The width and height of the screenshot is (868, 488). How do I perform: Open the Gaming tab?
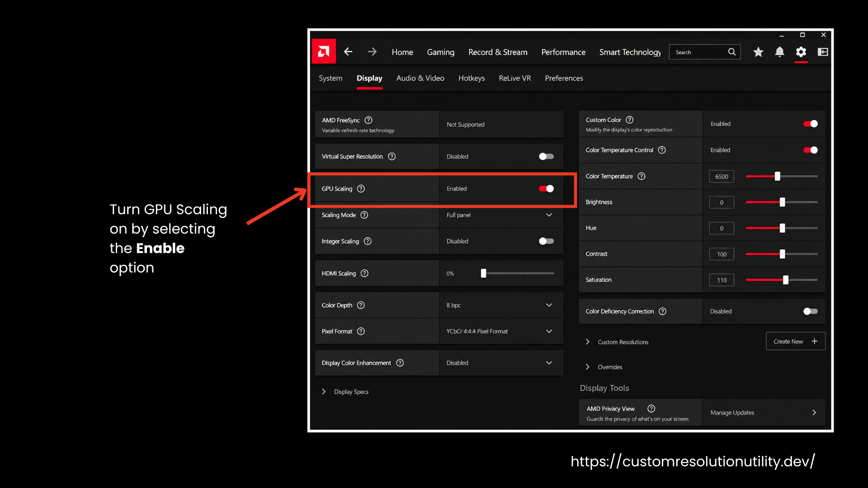tap(441, 52)
